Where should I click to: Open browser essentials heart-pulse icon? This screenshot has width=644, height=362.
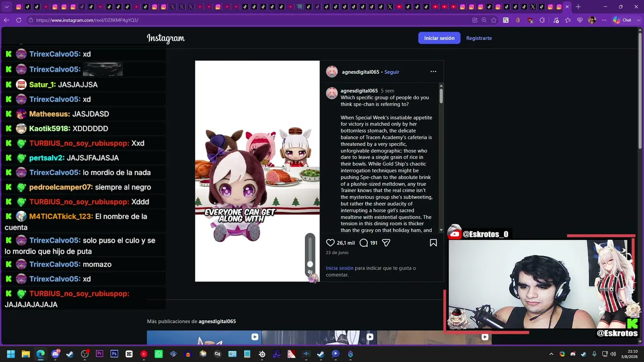tap(580, 20)
